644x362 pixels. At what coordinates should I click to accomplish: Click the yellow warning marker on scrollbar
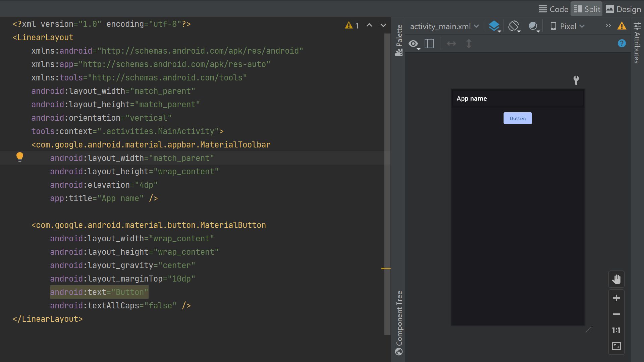(386, 268)
